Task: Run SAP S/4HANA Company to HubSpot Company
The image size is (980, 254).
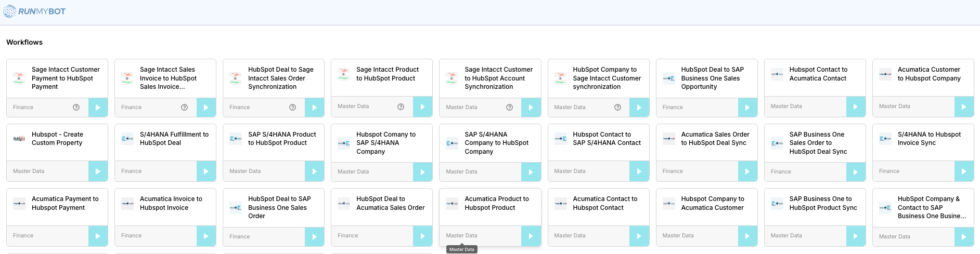Action: [x=531, y=172]
